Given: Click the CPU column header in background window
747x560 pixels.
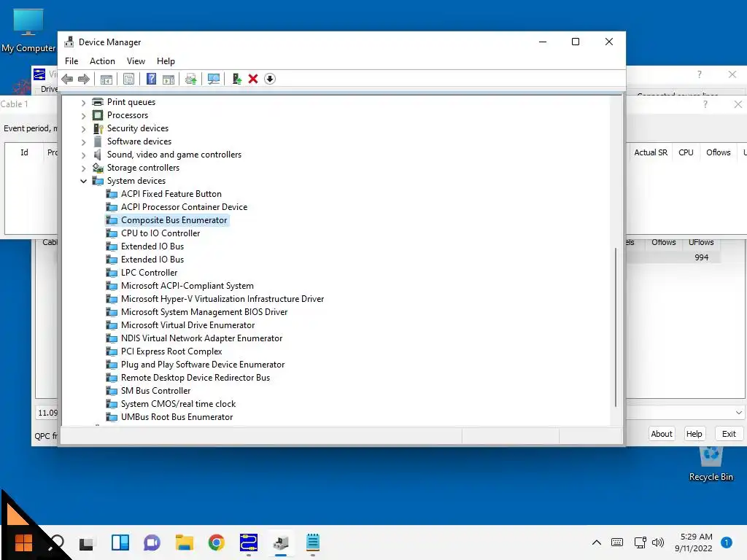Looking at the screenshot, I should [x=686, y=152].
